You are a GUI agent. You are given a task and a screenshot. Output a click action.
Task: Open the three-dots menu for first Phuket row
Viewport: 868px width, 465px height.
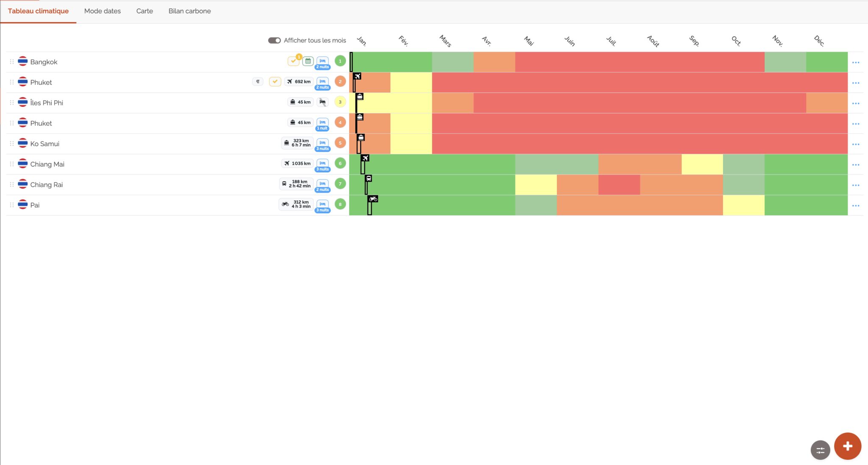856,83
